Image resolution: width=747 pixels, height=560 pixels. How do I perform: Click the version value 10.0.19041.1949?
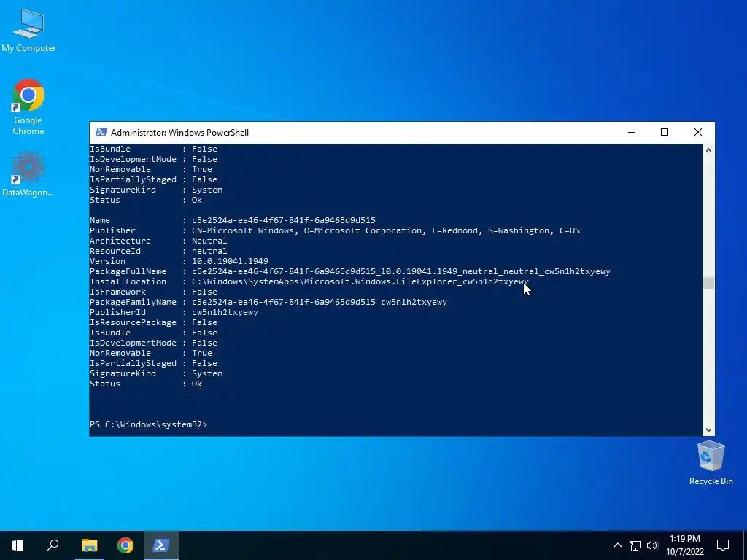(x=230, y=261)
